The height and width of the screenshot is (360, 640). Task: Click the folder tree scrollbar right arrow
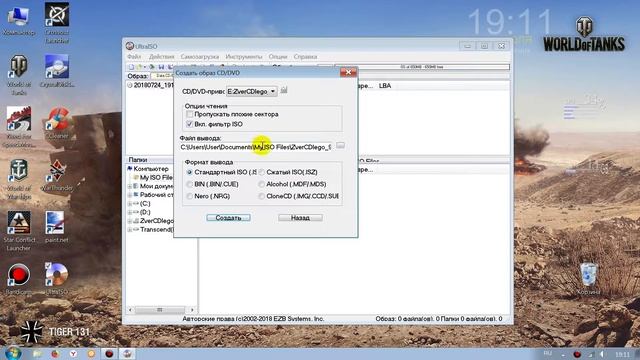click(192, 310)
